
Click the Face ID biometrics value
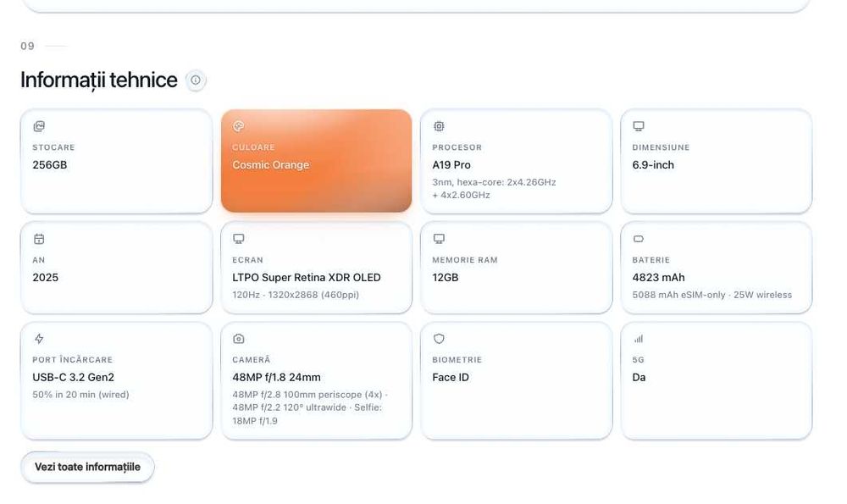click(451, 378)
